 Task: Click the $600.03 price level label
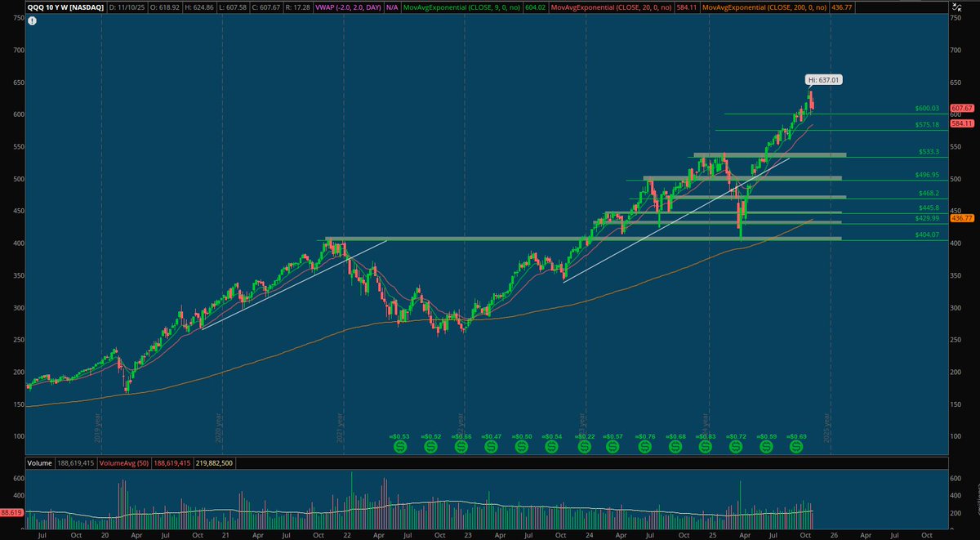point(928,108)
